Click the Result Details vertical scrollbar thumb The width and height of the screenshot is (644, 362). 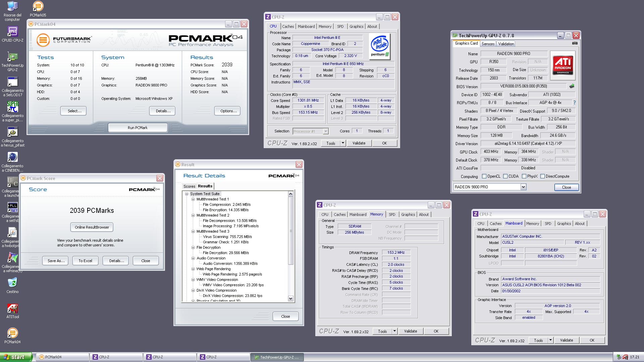click(x=291, y=231)
